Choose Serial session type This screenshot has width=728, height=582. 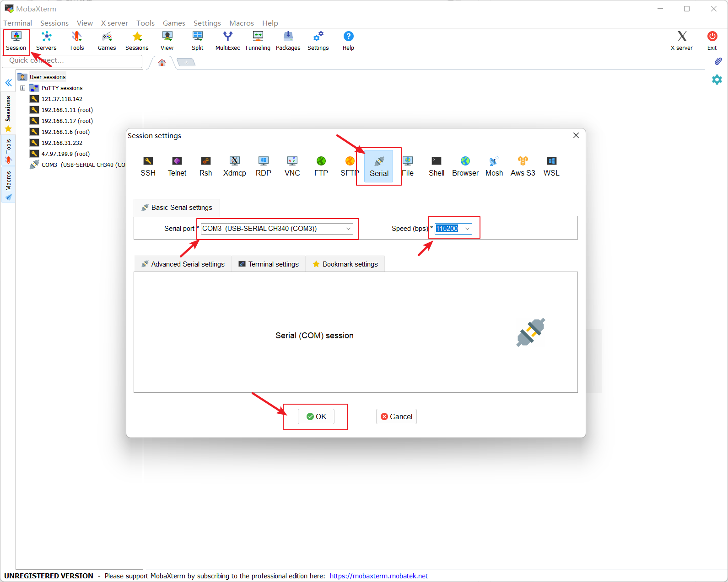coord(379,166)
